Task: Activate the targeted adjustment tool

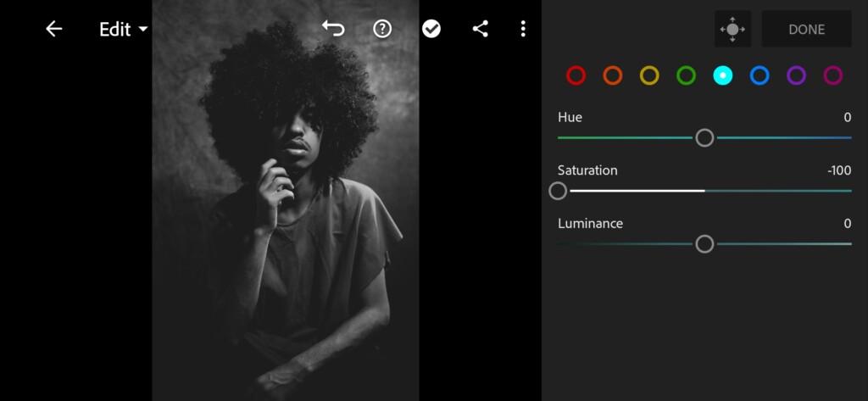Action: click(732, 29)
